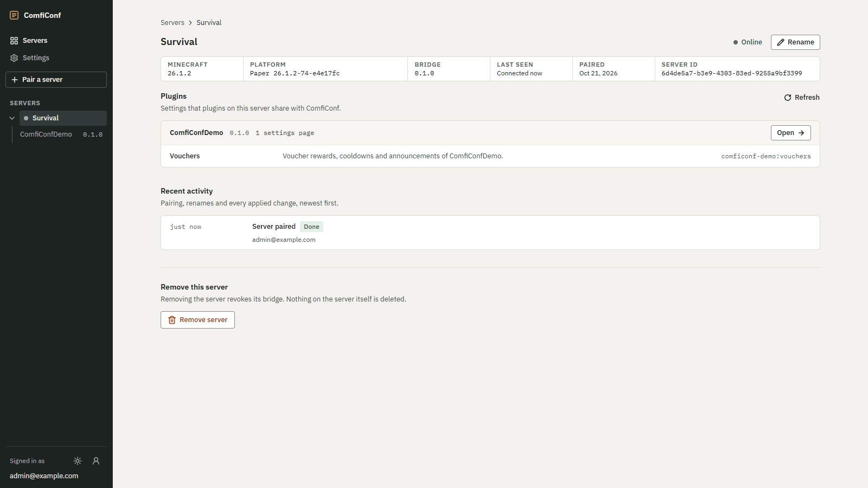Click the Paper 26.1.2-74-e4e17fc platform value

295,73
